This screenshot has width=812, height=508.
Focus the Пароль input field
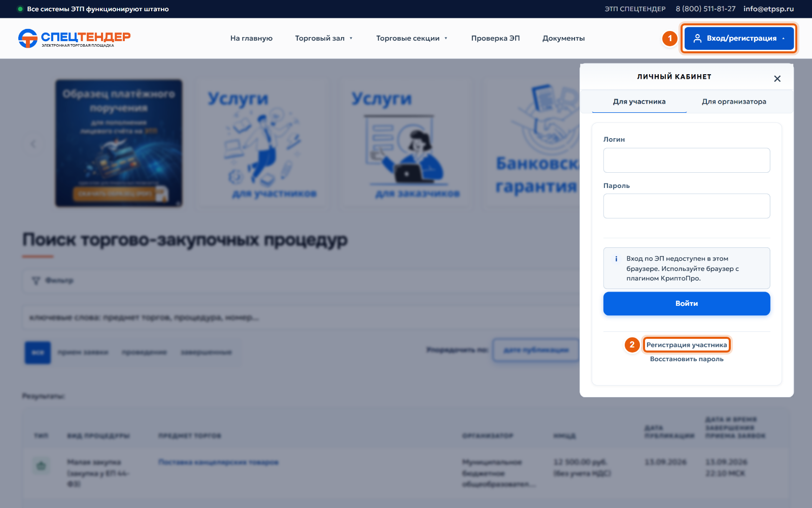coord(687,206)
